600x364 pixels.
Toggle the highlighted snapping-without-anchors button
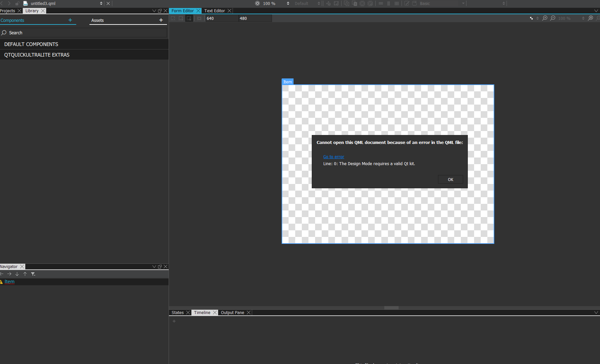coord(189,19)
